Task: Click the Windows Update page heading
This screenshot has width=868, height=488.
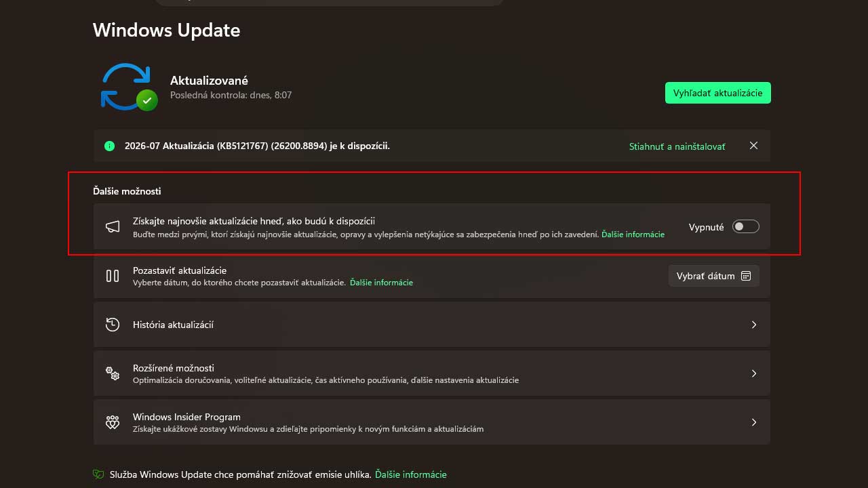Action: [x=166, y=30]
